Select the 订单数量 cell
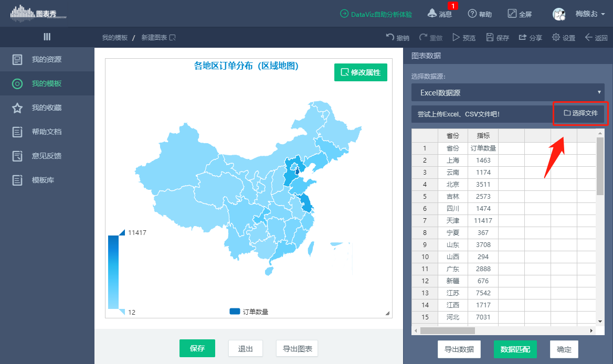The image size is (613, 364). 483,148
